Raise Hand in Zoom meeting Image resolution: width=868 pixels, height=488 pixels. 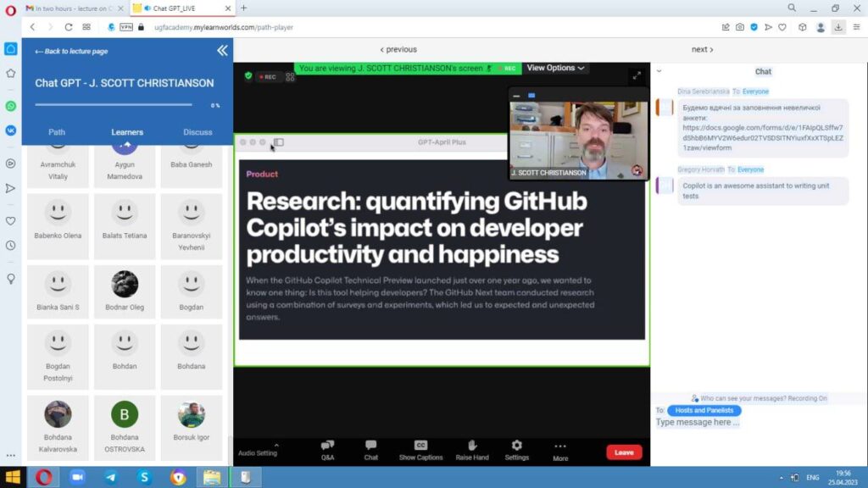472,450
